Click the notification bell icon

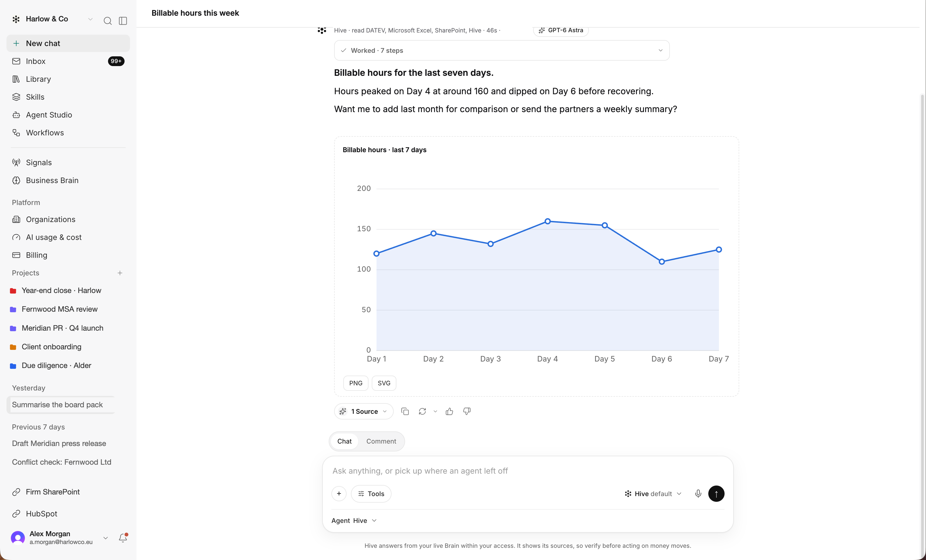pos(123,538)
